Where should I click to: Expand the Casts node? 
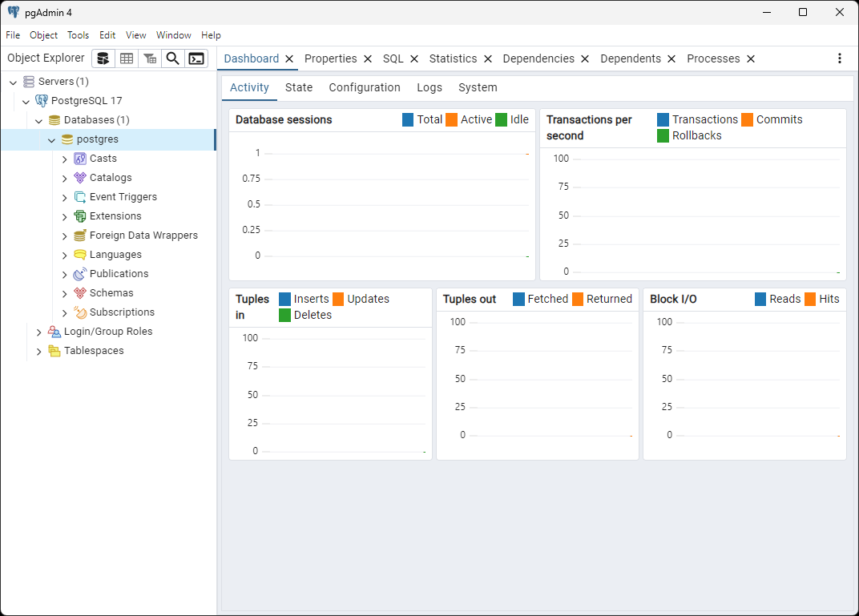click(65, 159)
